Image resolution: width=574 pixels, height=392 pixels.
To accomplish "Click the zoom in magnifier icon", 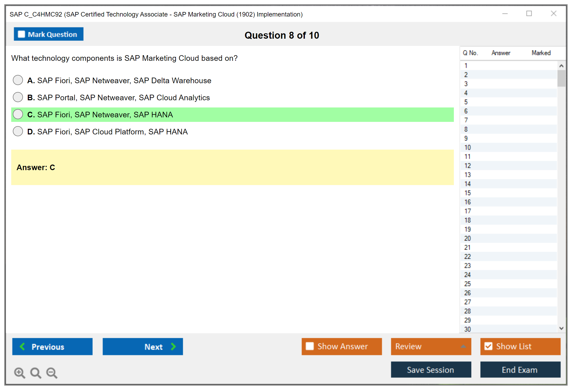I will tap(19, 373).
